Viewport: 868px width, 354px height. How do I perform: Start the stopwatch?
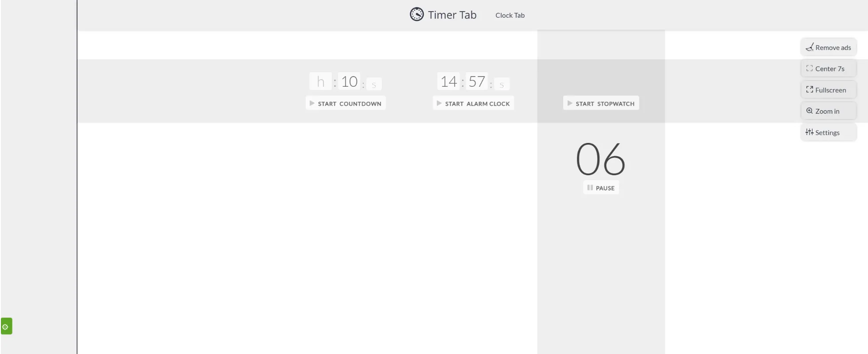(601, 104)
